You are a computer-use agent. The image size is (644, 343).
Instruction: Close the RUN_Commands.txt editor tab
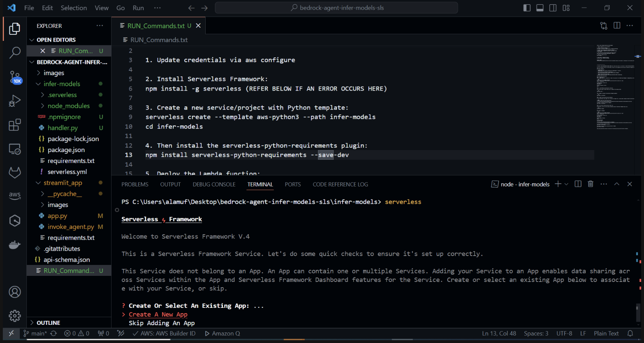(198, 25)
